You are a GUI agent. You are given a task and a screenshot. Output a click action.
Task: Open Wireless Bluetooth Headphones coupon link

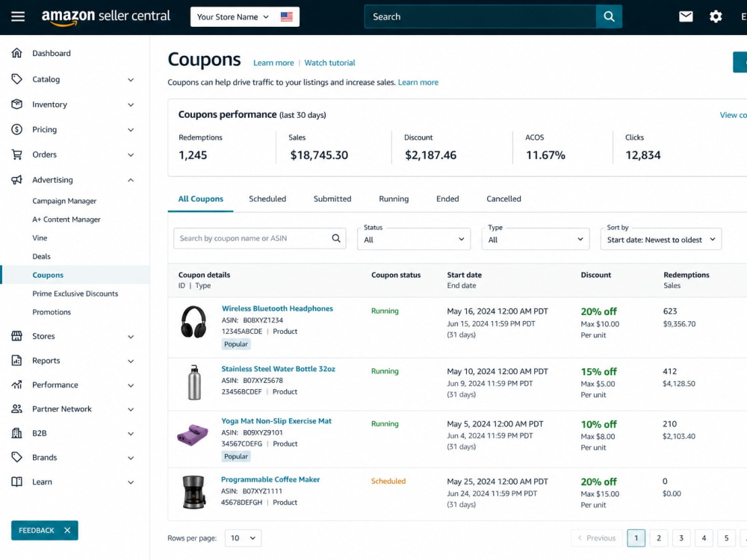(277, 308)
